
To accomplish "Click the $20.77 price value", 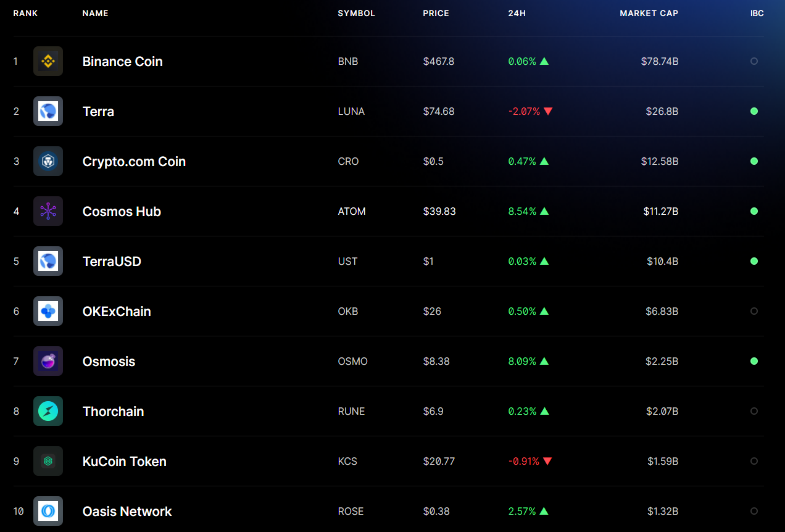I will pyautogui.click(x=439, y=461).
